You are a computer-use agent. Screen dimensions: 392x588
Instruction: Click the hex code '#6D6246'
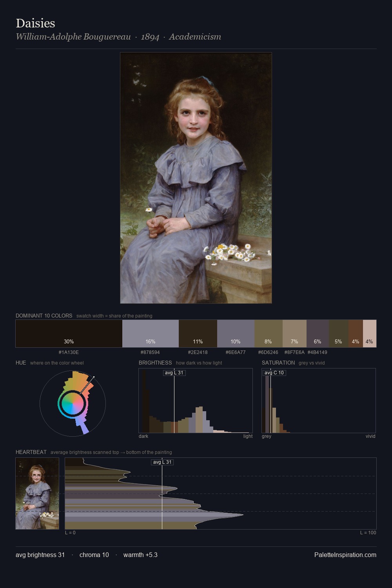pyautogui.click(x=268, y=352)
